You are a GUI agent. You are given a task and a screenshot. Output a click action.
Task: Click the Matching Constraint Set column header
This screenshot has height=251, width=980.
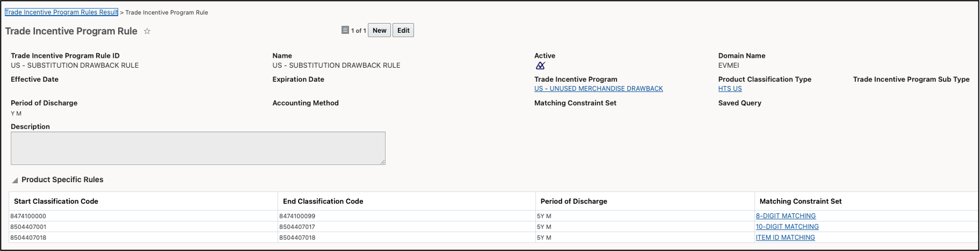pyautogui.click(x=800, y=201)
